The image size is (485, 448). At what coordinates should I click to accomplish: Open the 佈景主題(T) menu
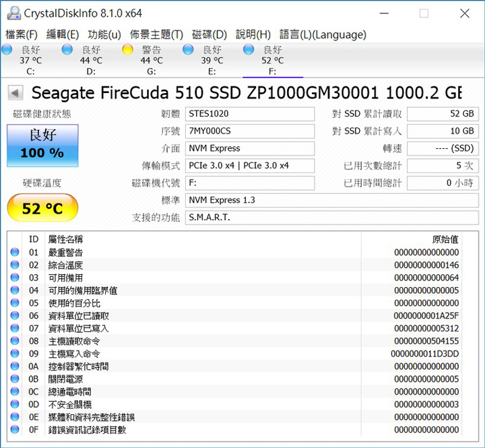tap(156, 34)
